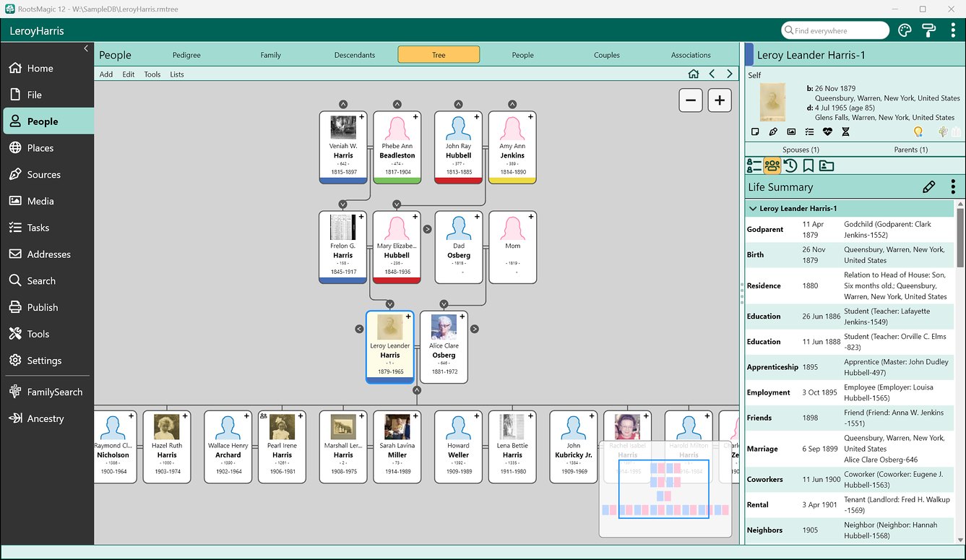This screenshot has width=966, height=560.
Task: Click the hourglass timeline icon
Action: pyautogui.click(x=845, y=132)
